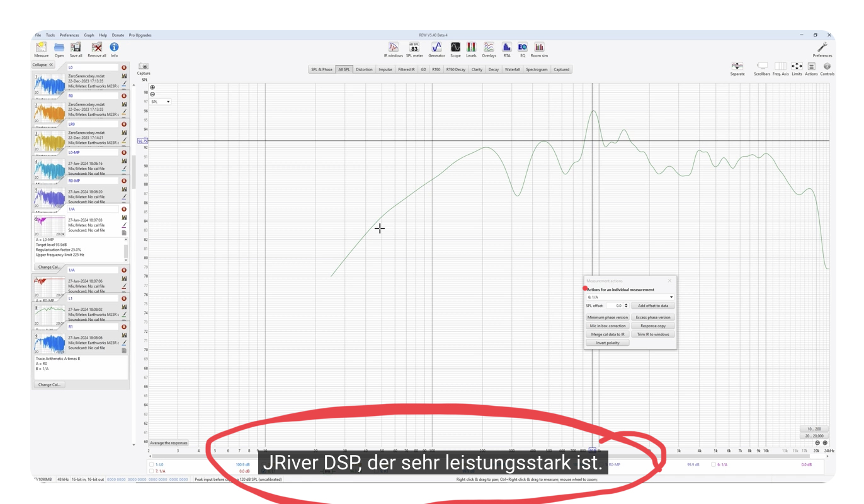Collapse the measurements list panel
This screenshot has height=504, width=864.
pos(43,65)
